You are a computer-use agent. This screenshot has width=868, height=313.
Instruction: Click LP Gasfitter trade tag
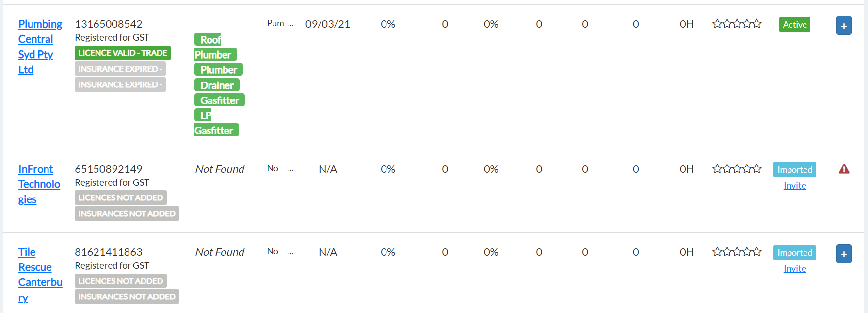216,123
